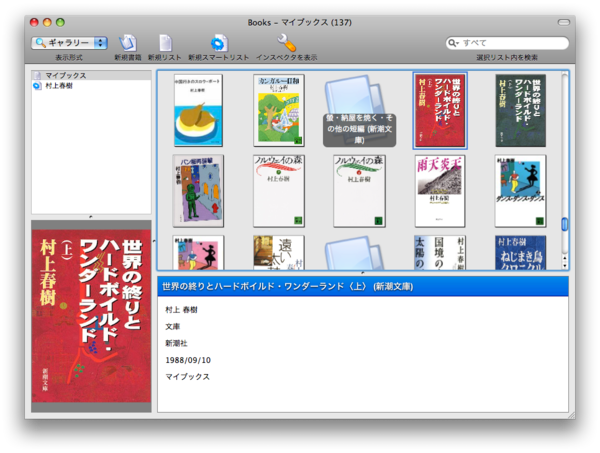The width and height of the screenshot is (600, 453).
Task: Click the large red cover preview image
Action: 91,316
